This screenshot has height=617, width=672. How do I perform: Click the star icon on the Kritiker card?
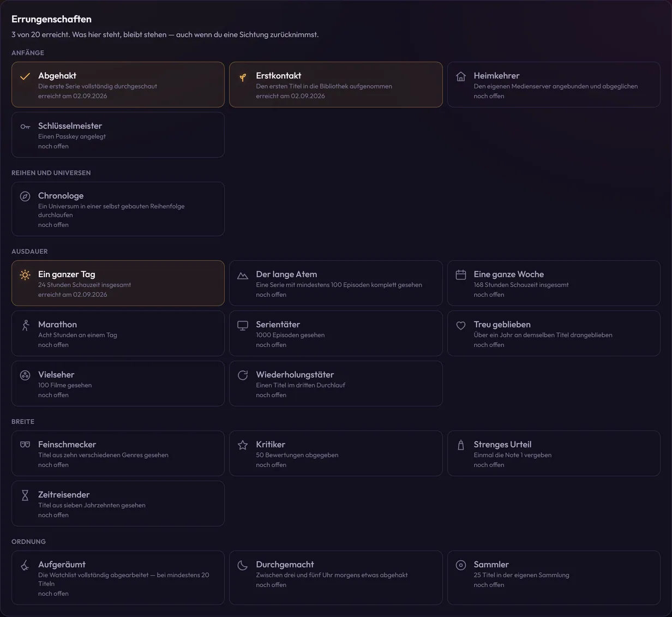pos(243,445)
